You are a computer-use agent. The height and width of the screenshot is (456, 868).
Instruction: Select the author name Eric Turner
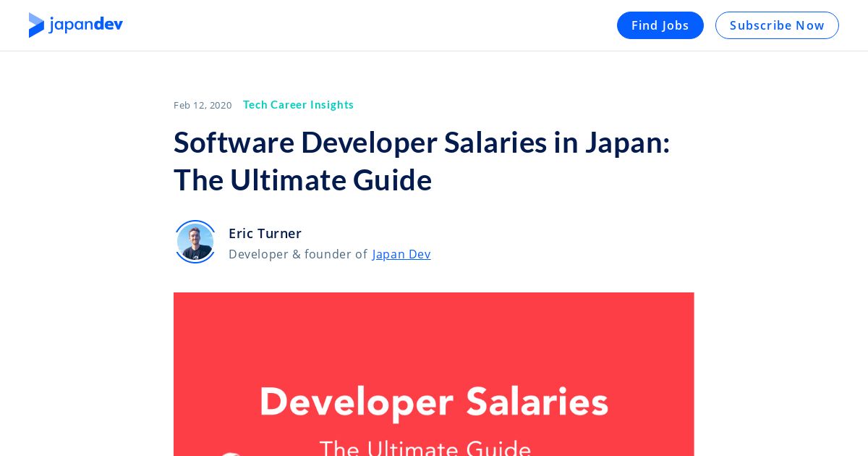pos(265,233)
